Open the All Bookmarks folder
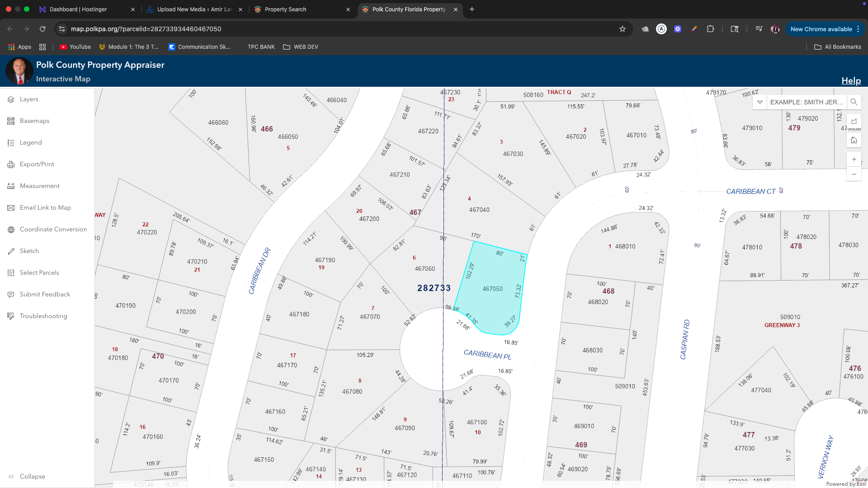868x488 pixels. click(838, 47)
